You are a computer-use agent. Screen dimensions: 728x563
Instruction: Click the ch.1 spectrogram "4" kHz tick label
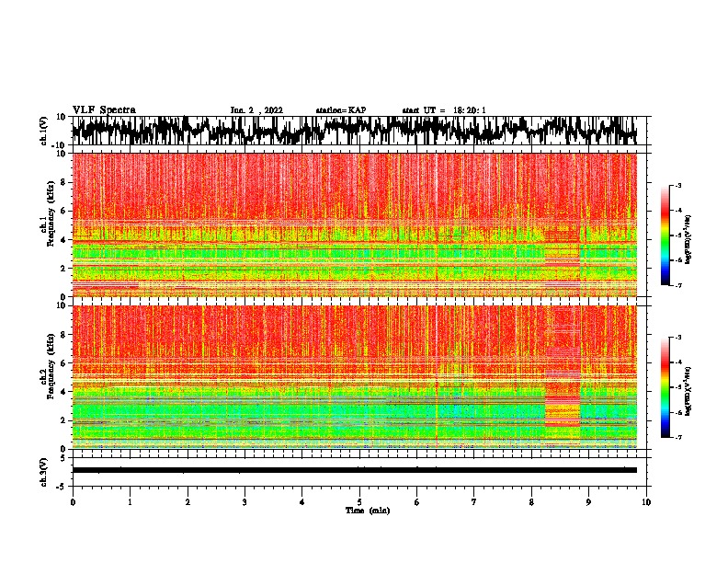coord(63,240)
